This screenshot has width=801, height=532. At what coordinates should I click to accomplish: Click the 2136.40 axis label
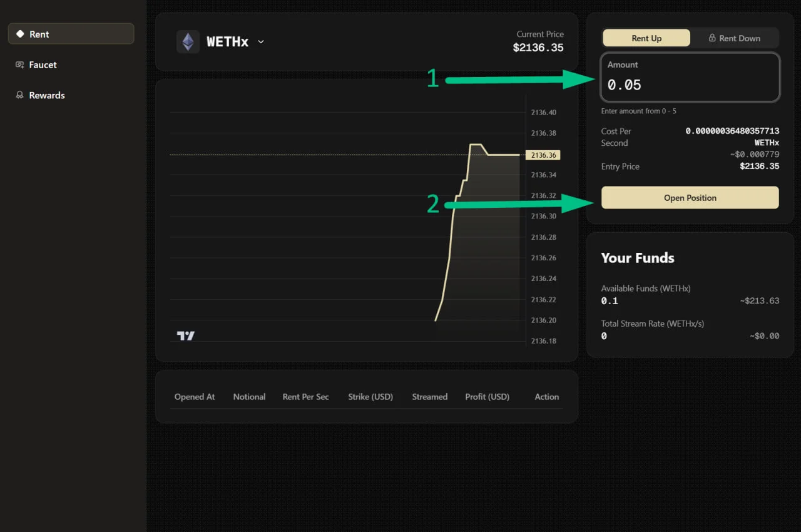pyautogui.click(x=543, y=113)
